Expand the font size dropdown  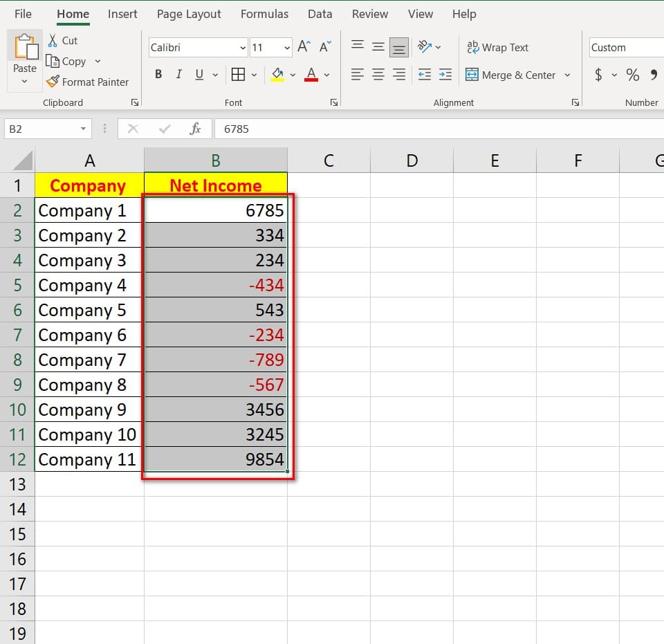[x=287, y=48]
